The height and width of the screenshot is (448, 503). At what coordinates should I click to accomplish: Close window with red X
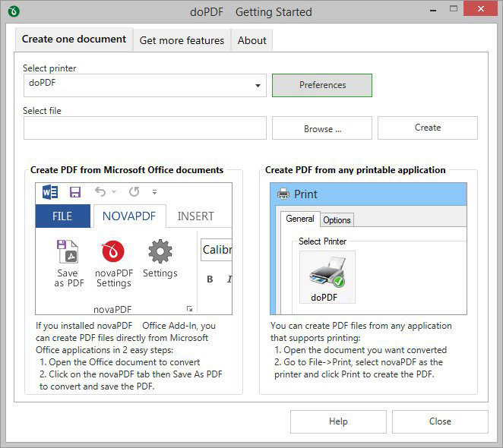click(x=480, y=8)
